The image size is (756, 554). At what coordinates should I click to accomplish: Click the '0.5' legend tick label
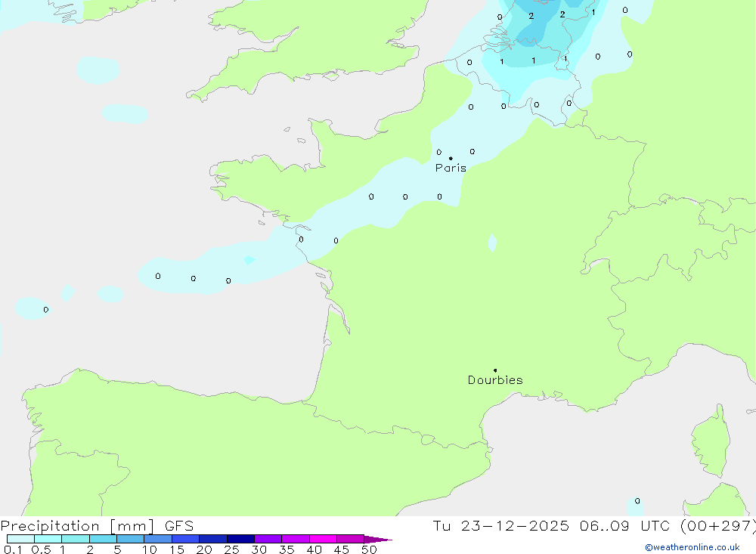point(41,549)
